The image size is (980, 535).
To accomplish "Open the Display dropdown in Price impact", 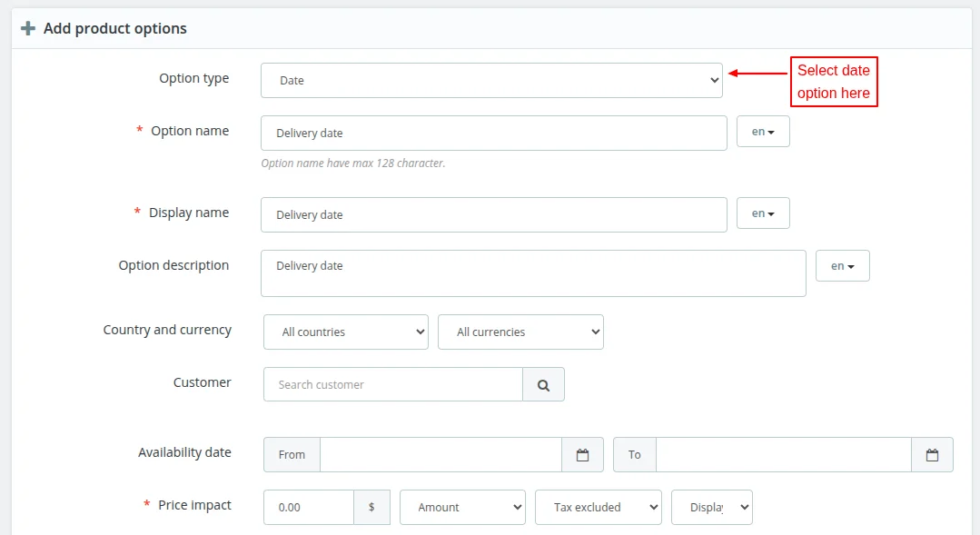I will (711, 508).
